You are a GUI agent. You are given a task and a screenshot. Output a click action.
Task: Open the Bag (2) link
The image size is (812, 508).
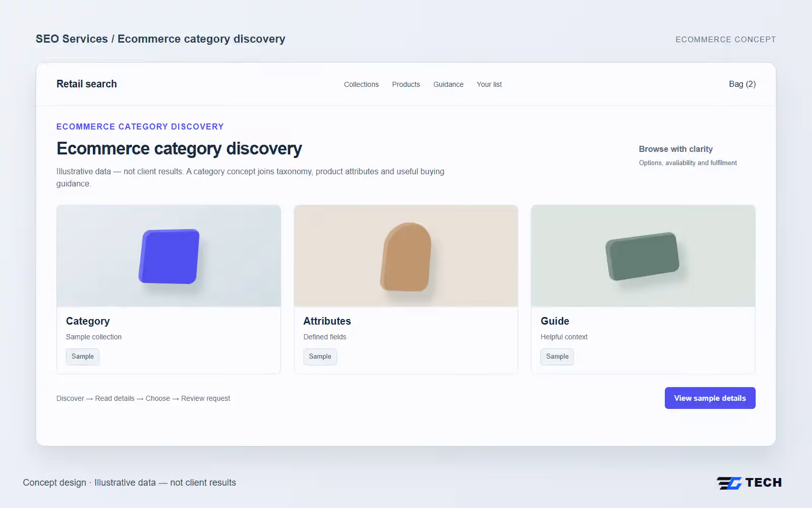[742, 84]
